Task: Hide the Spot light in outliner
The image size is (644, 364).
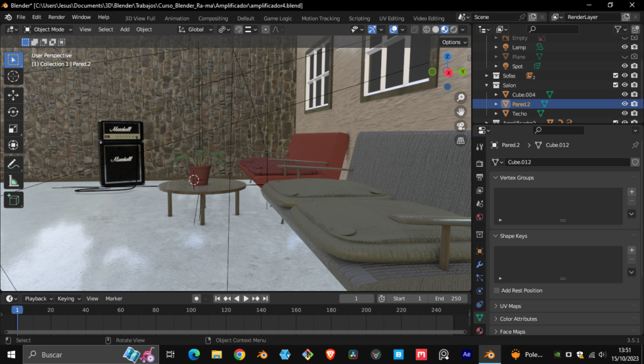Action: point(625,65)
